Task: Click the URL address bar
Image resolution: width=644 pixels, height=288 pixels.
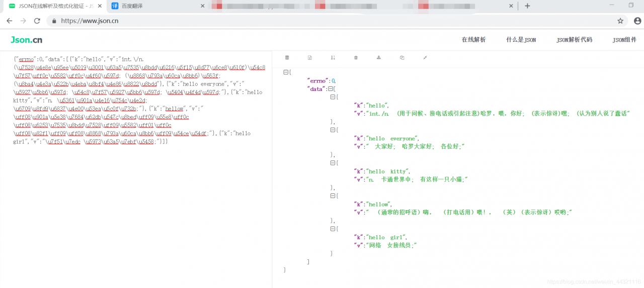Action: pos(302,21)
